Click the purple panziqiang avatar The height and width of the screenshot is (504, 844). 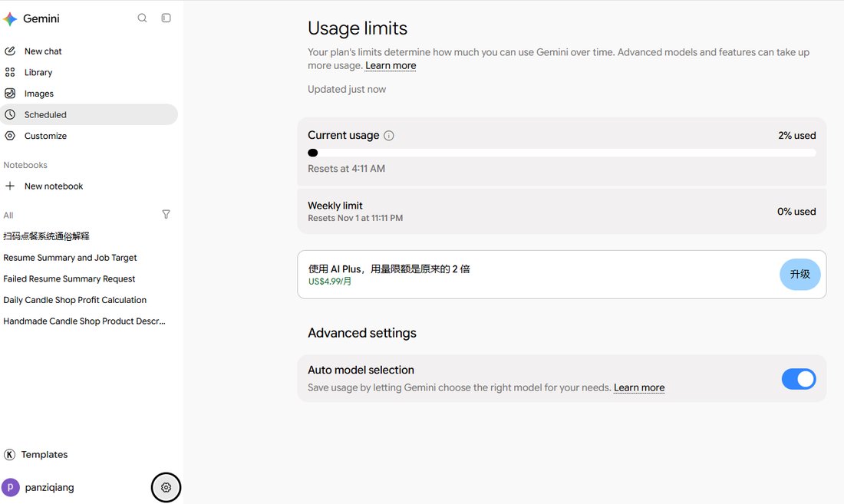[10, 487]
